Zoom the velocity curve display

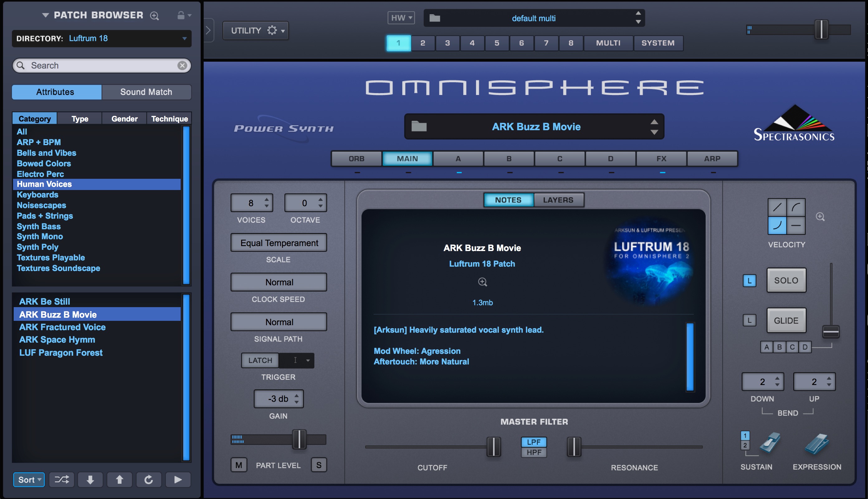[x=820, y=216]
